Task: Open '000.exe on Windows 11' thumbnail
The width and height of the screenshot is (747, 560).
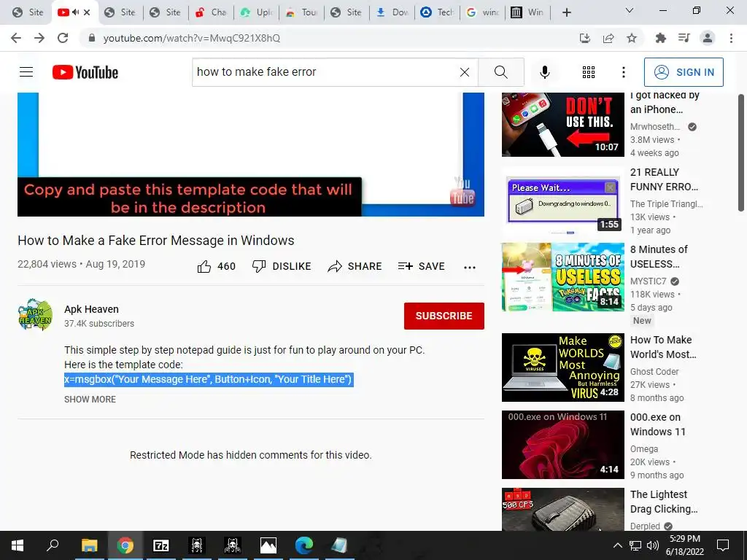Action: pyautogui.click(x=562, y=445)
